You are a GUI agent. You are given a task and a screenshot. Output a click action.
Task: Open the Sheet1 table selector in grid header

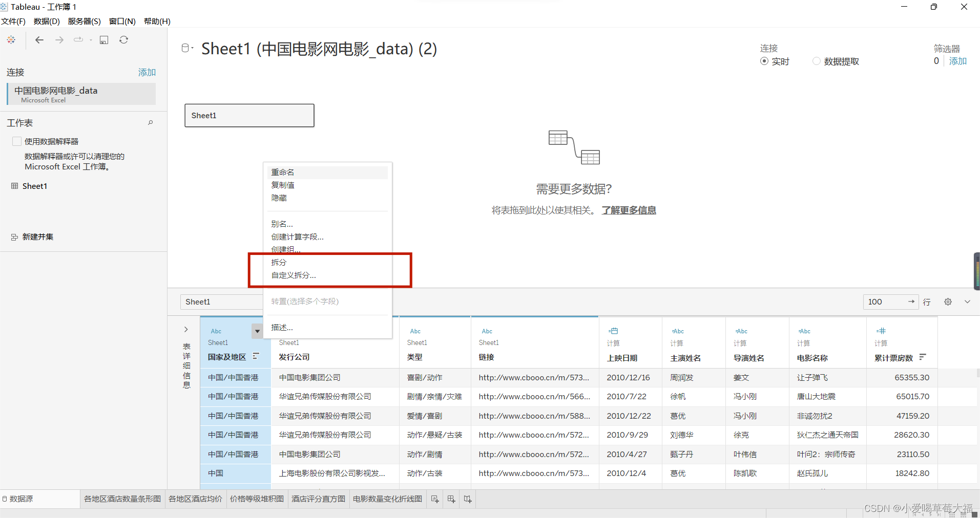pos(221,302)
